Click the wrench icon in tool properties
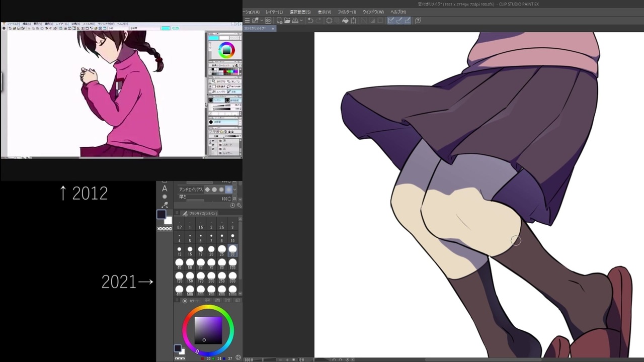 click(239, 205)
